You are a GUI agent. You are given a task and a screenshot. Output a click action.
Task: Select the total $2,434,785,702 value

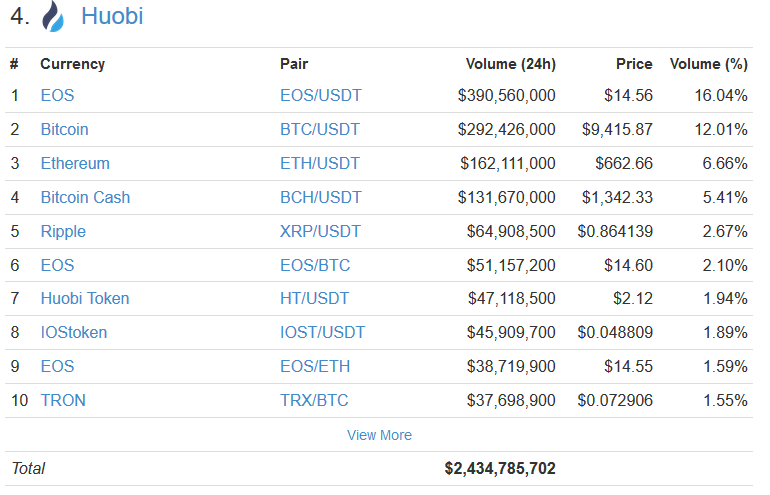point(500,468)
